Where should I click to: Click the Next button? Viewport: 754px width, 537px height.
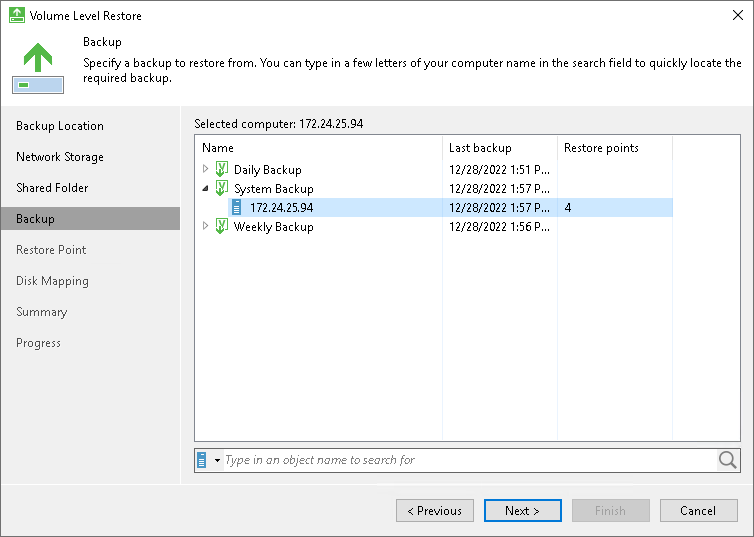[523, 511]
